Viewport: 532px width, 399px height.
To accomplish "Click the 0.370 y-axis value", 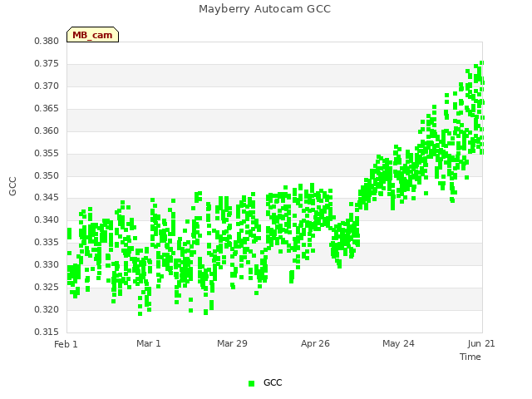I will click(47, 86).
